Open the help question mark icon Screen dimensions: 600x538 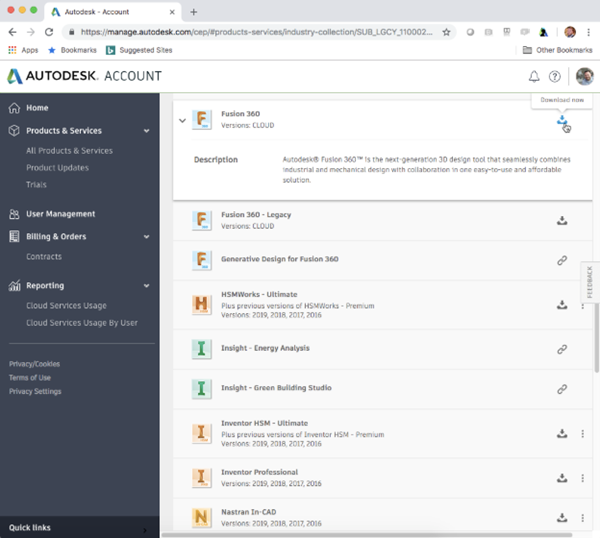coord(554,77)
